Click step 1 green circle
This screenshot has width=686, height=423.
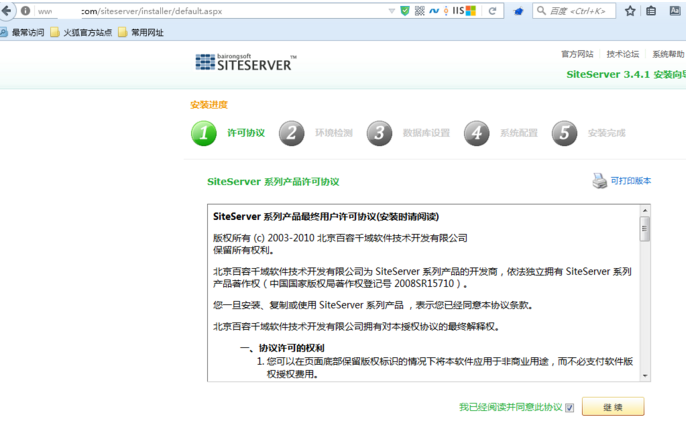(204, 133)
